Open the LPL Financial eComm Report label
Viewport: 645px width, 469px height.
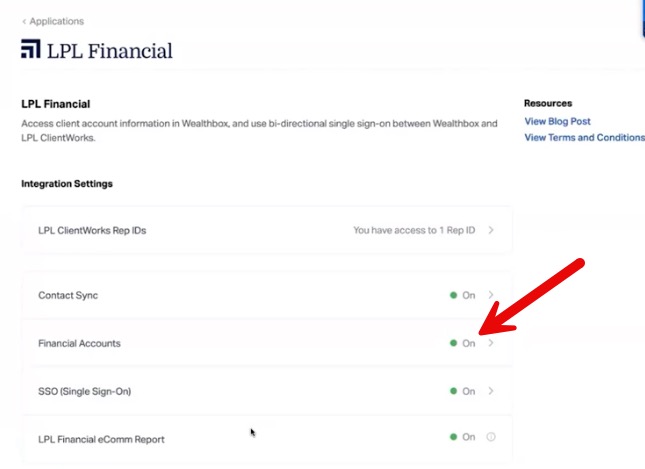[101, 439]
